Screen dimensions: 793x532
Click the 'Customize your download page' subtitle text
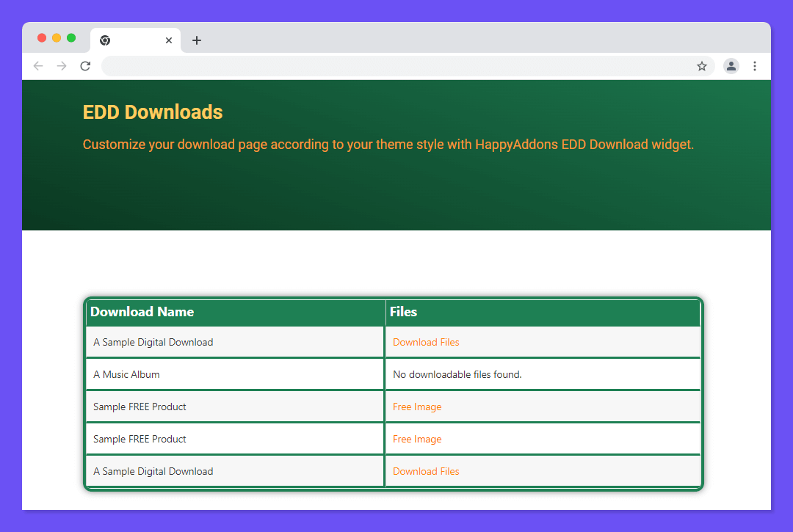click(x=388, y=145)
